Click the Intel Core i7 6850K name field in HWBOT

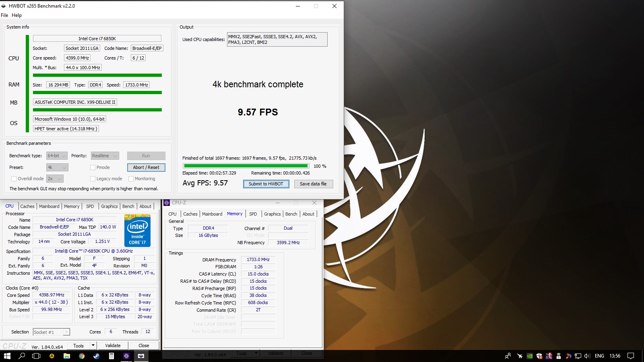[97, 39]
